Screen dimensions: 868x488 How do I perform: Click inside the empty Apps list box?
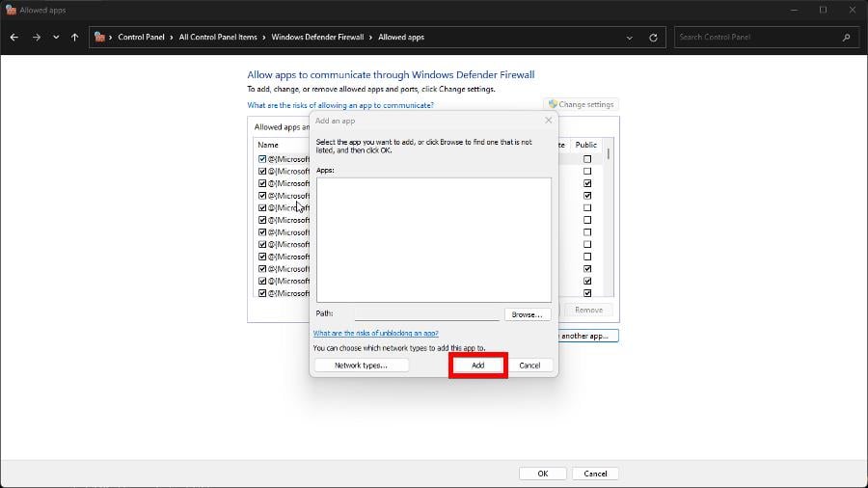click(x=433, y=239)
